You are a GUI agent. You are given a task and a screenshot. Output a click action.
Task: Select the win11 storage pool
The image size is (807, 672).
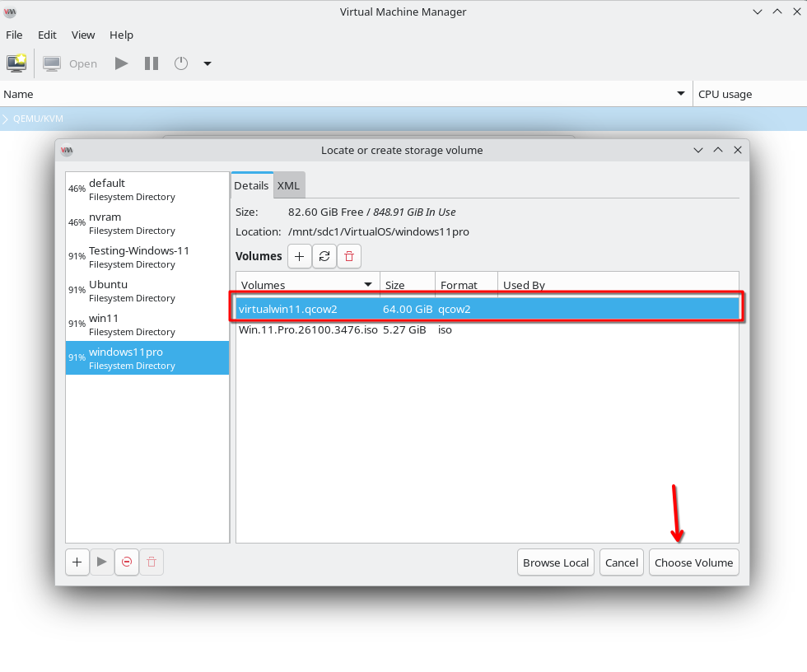coord(147,324)
